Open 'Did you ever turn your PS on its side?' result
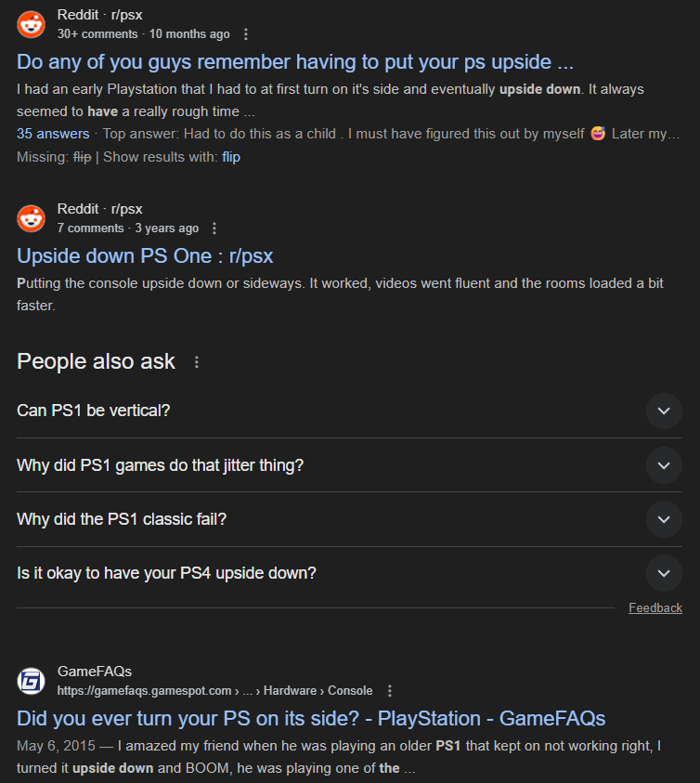The image size is (700, 783). [311, 719]
